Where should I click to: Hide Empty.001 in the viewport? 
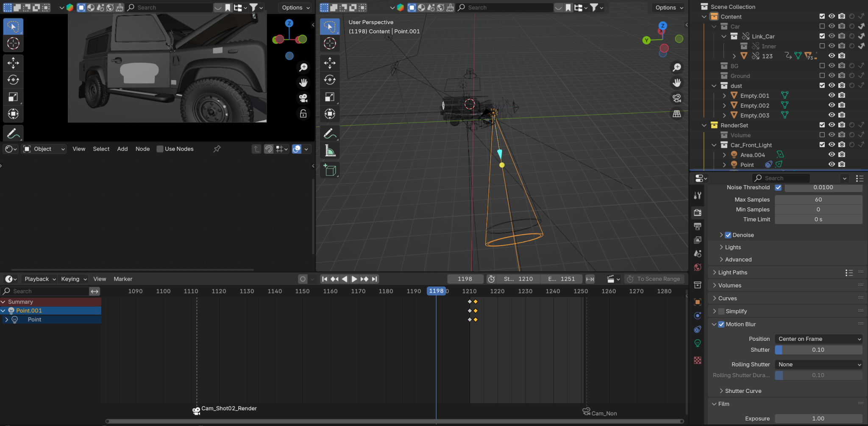(832, 95)
